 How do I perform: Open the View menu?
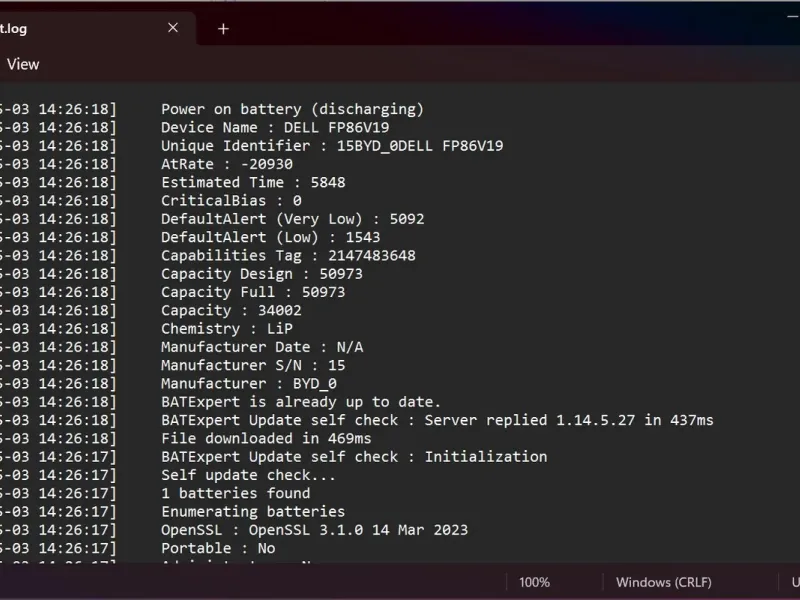click(x=23, y=64)
